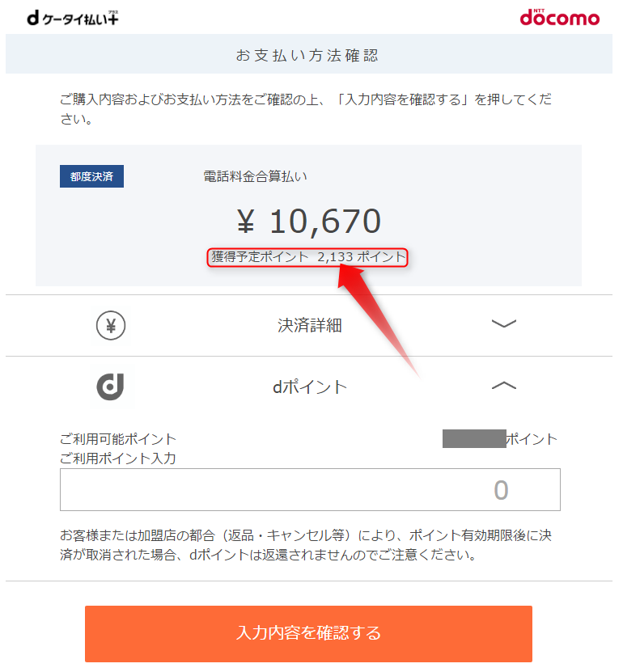Click the cancellation notice about dポイント
Viewport: 623px width, 672px height.
tap(306, 545)
